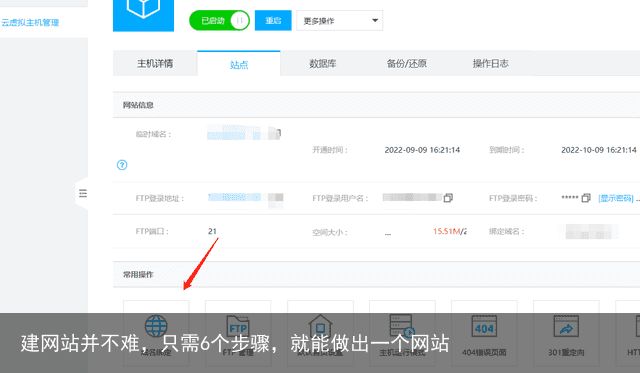Click the opening time 2022-09-09 16:21:14
This screenshot has width=640, height=373.
coord(422,150)
